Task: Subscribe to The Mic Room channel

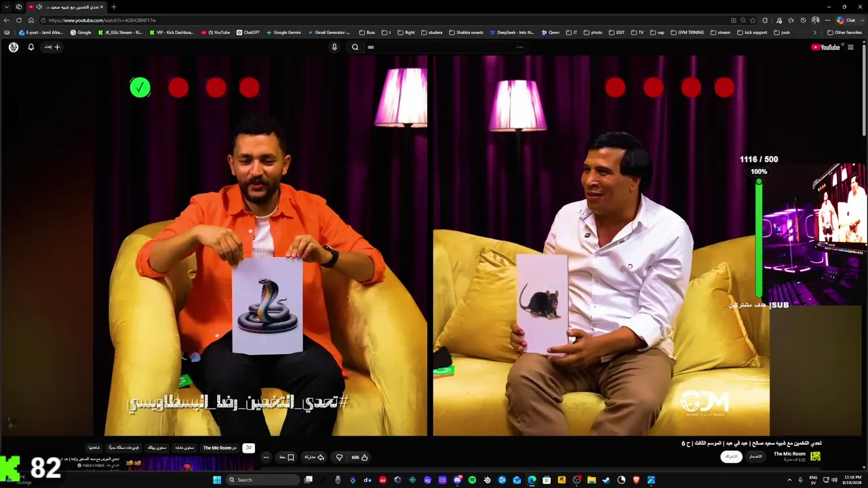Action: (731, 457)
